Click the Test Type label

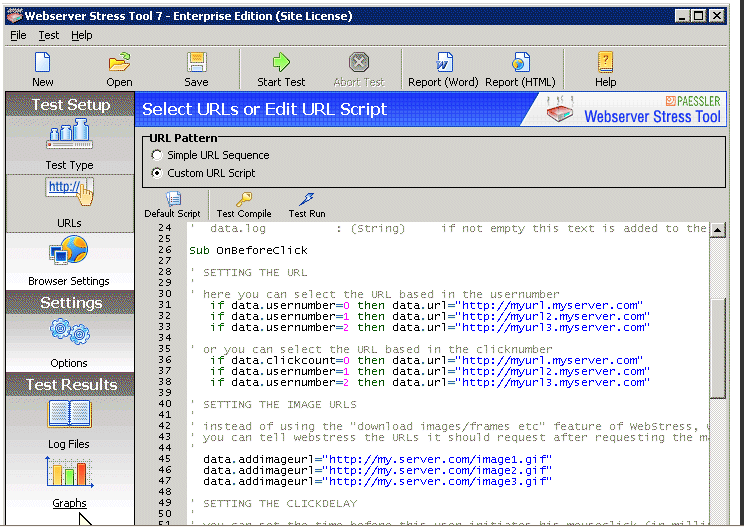69,165
